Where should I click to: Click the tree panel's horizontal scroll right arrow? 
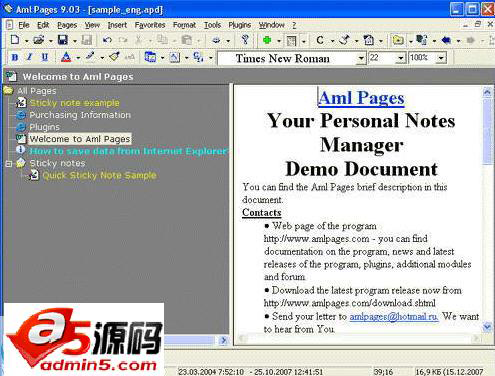223,340
